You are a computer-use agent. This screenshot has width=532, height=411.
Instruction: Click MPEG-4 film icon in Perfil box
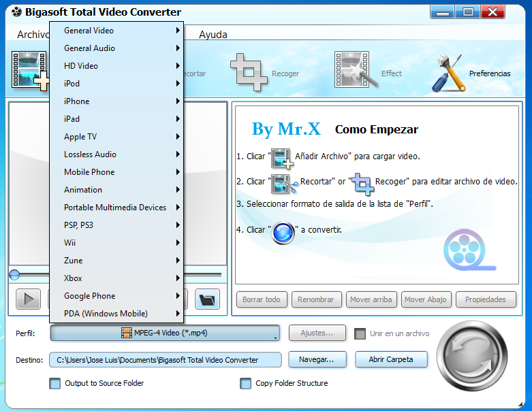(x=127, y=333)
